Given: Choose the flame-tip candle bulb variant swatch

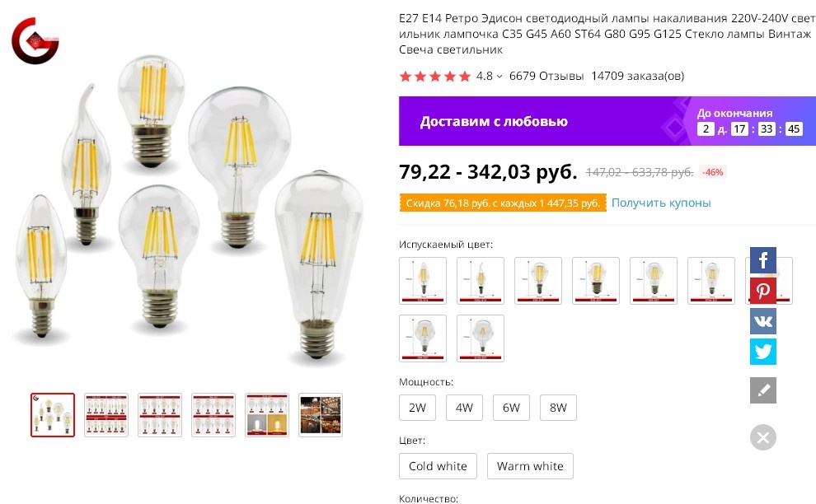Looking at the screenshot, I should coord(481,281).
